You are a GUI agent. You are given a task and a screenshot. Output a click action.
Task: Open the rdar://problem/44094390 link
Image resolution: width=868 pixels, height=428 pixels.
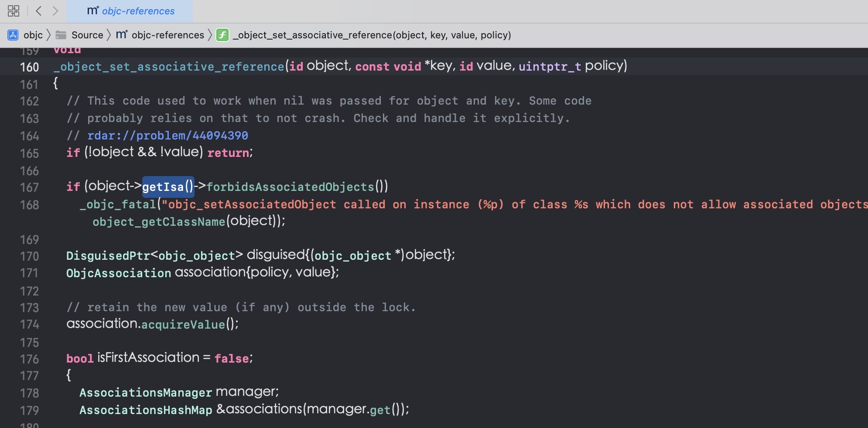pos(167,136)
